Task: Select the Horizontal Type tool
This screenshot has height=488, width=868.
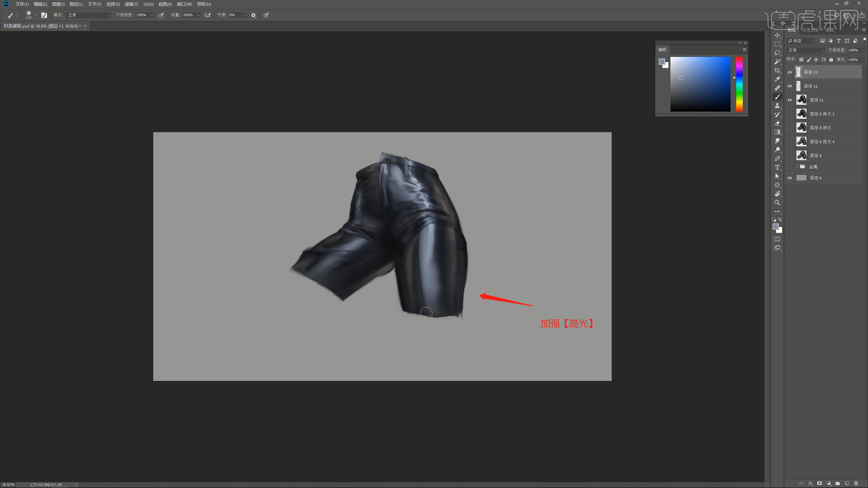Action: pos(777,167)
